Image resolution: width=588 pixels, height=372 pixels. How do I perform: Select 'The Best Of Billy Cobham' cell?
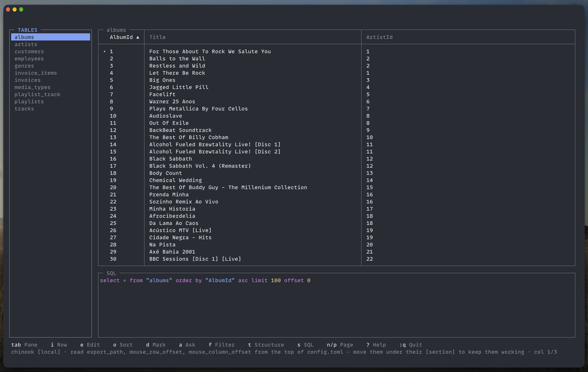point(188,137)
